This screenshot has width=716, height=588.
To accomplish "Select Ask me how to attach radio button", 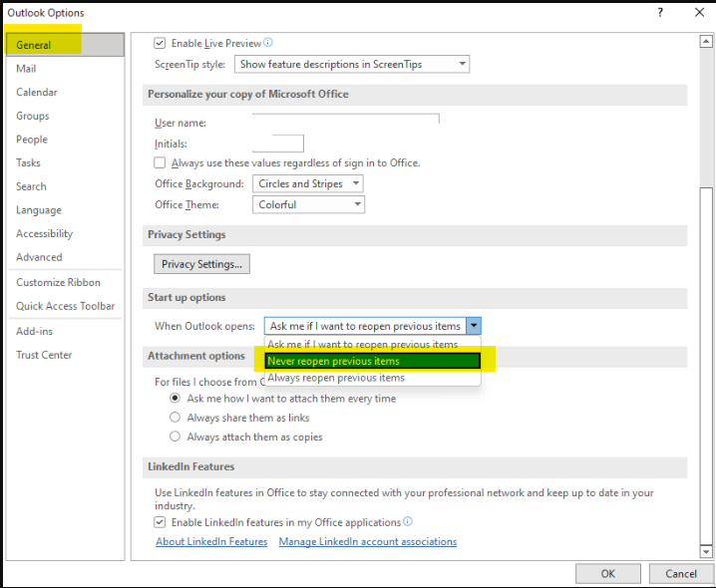I will coord(175,398).
